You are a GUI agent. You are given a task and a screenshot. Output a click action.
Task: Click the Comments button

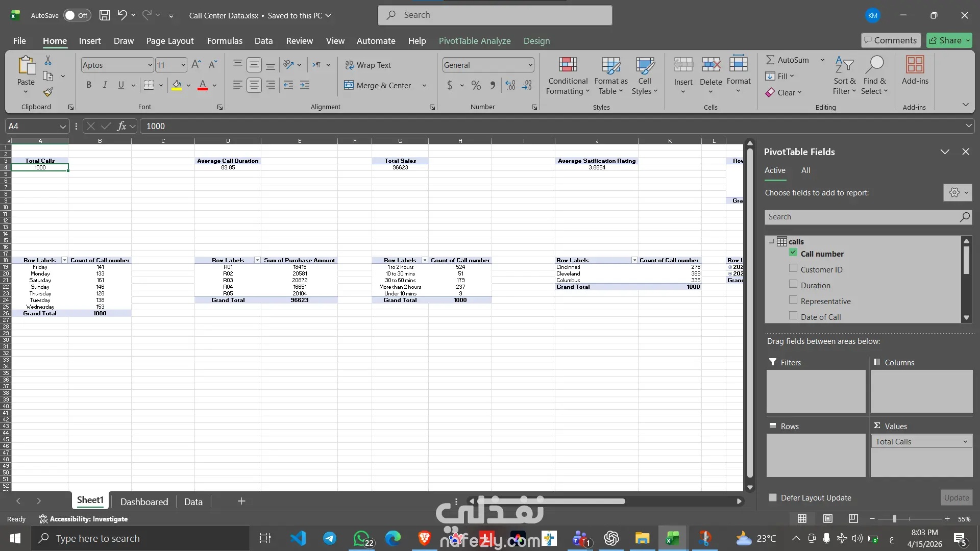coord(891,40)
